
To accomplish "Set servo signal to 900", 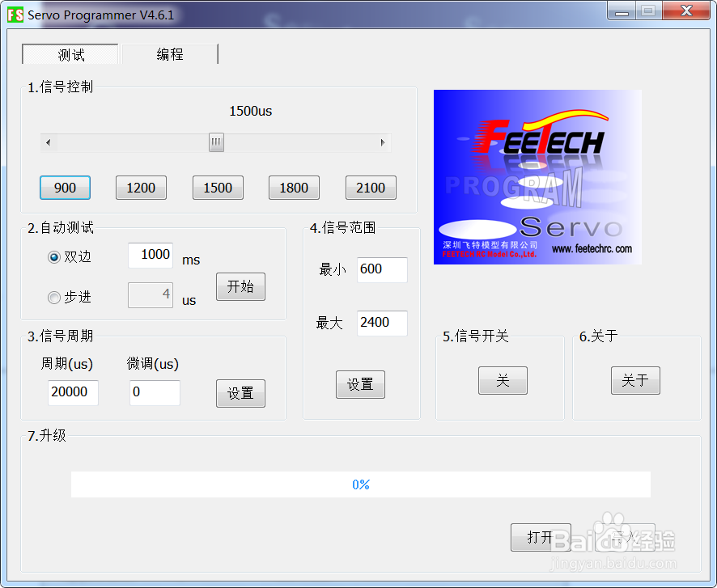I will click(65, 187).
